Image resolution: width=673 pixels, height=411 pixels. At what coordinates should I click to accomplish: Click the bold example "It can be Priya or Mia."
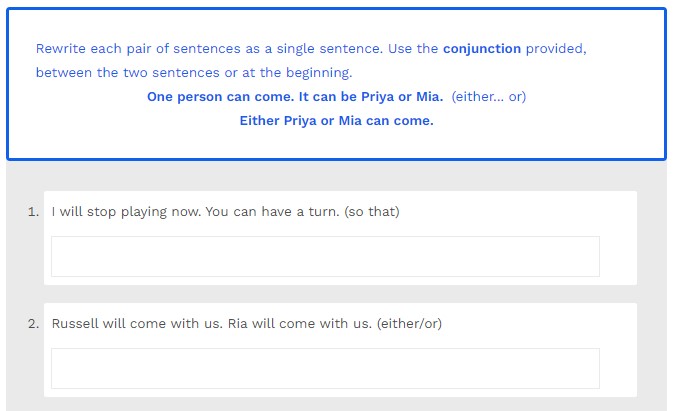pyautogui.click(x=371, y=97)
